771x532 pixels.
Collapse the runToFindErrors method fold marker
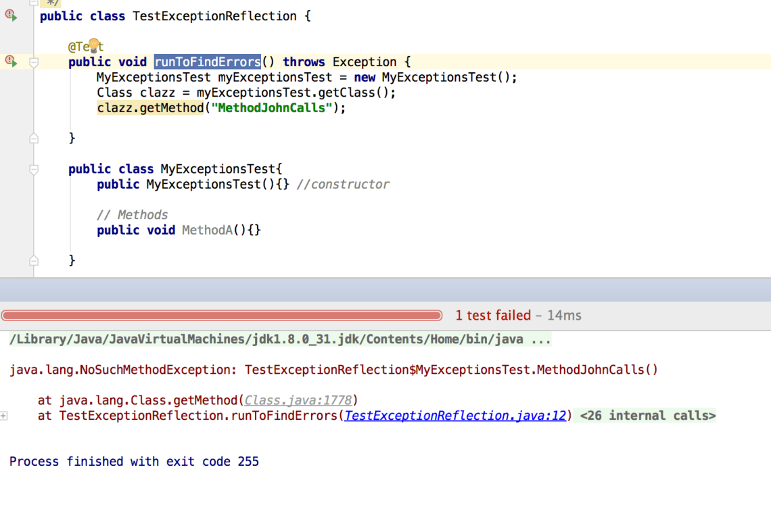coord(34,62)
